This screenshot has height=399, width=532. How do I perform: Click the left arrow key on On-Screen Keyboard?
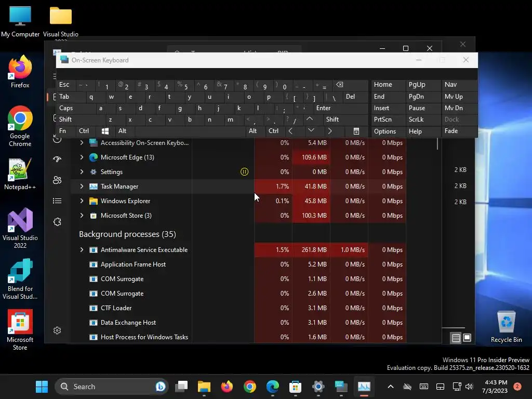point(290,131)
